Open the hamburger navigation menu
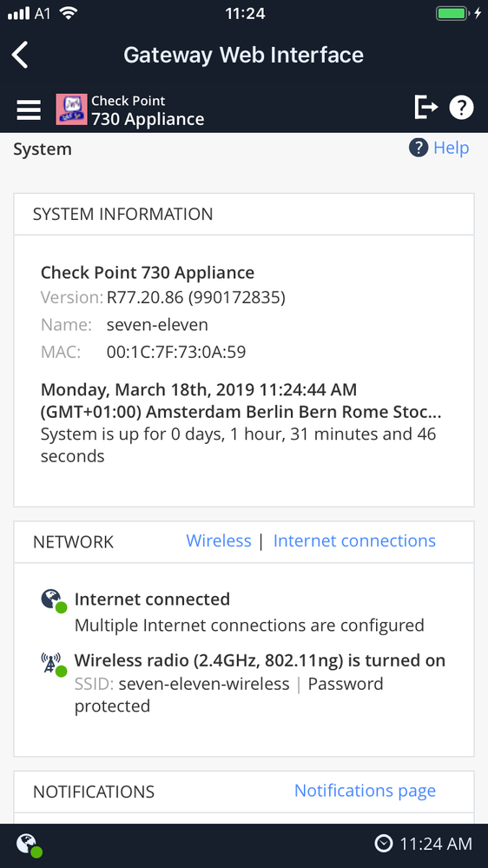The image size is (488, 868). pos(29,109)
